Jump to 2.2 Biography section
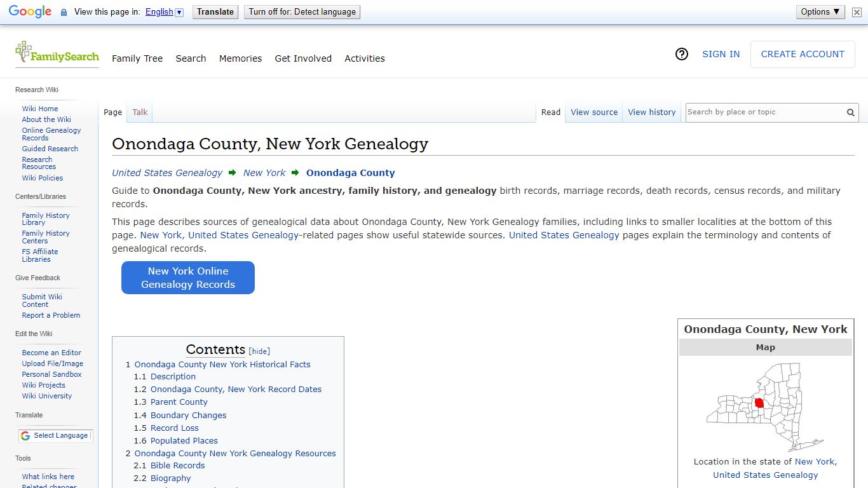 coord(171,478)
